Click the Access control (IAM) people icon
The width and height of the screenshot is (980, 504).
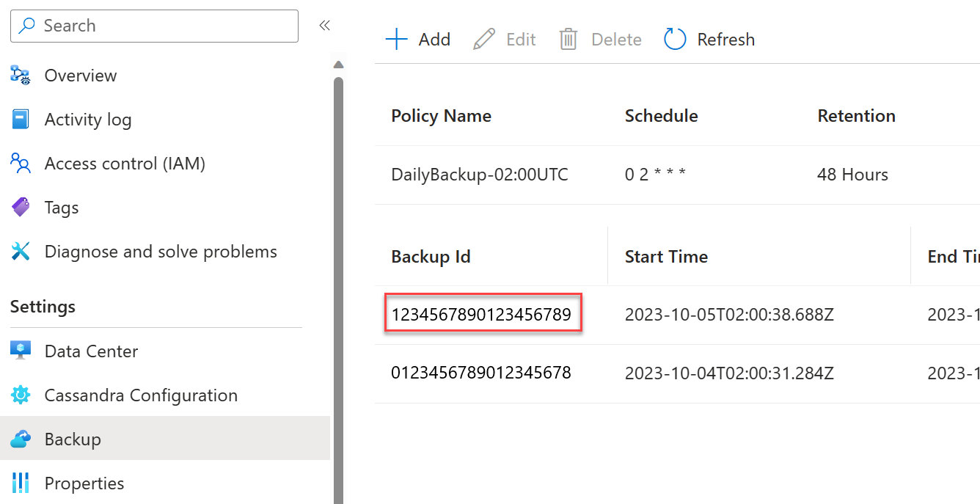pos(20,164)
